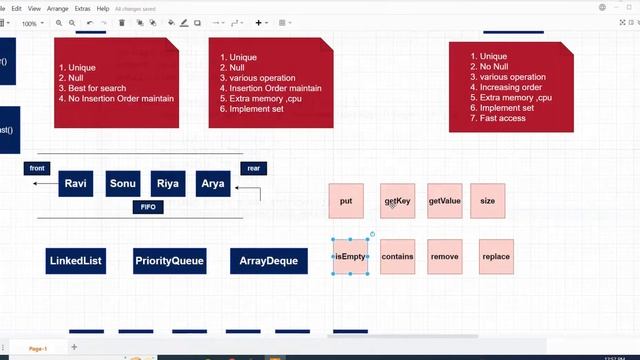Click the To Back icon
The height and width of the screenshot is (360, 640).
(153, 23)
